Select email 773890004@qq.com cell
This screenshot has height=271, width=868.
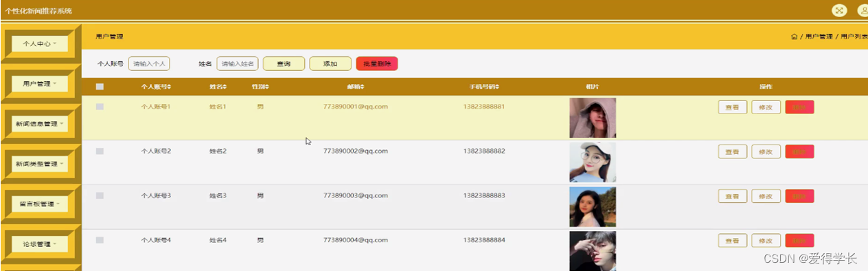[356, 240]
